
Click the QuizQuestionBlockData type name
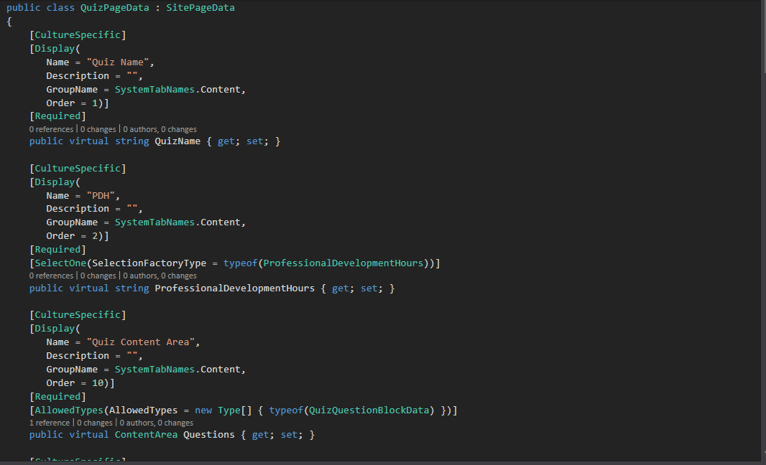[x=369, y=410]
